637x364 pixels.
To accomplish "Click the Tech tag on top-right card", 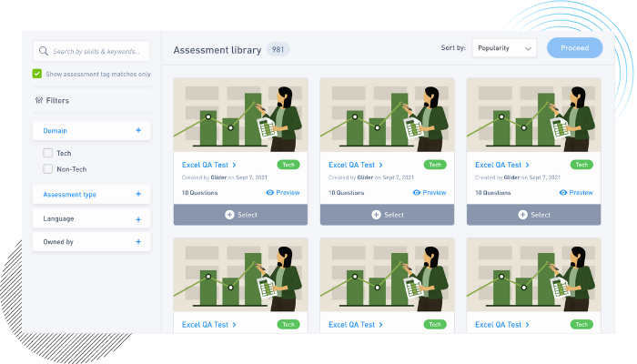I will 581,165.
